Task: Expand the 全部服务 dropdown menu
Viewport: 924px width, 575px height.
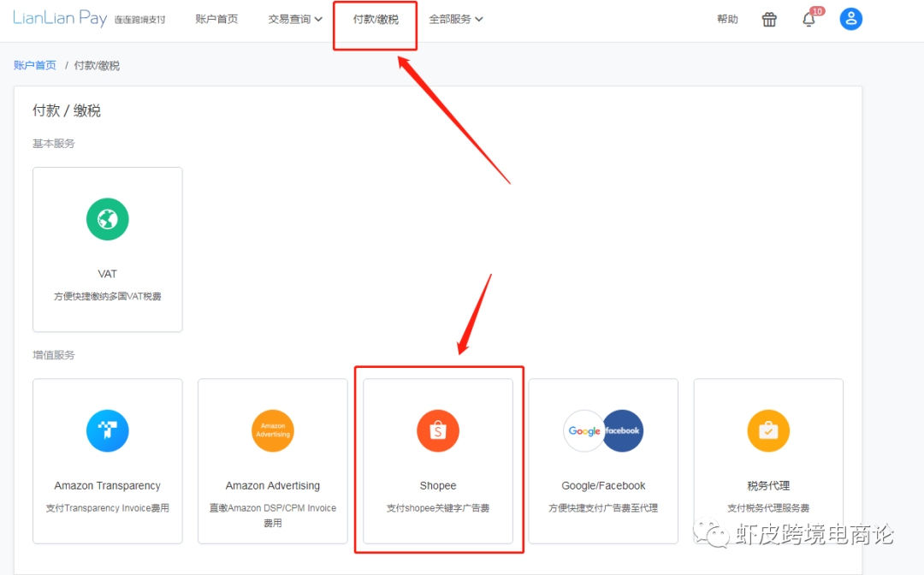Action: 455,20
